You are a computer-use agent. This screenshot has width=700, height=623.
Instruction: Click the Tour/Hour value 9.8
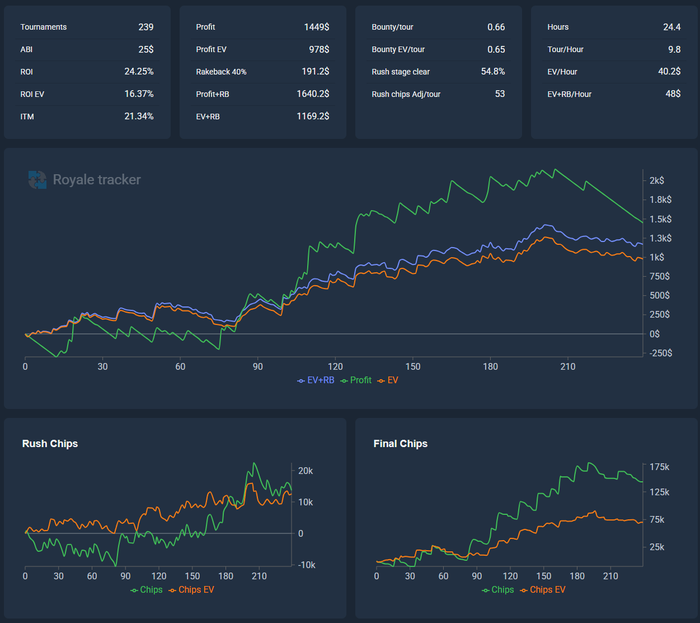(x=675, y=50)
